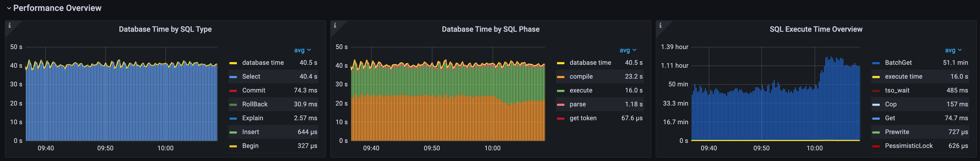Collapse the Performance Overview row
The image size is (980, 161).
[x=9, y=8]
